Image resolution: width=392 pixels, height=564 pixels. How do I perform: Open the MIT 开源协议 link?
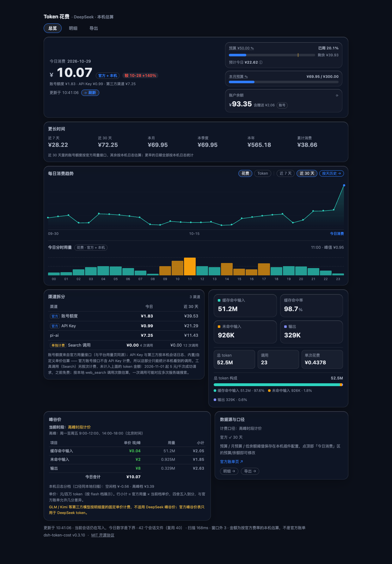103,535
